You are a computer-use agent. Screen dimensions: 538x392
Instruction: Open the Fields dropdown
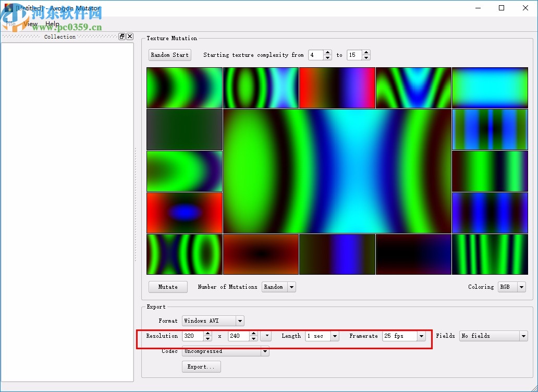pos(523,336)
